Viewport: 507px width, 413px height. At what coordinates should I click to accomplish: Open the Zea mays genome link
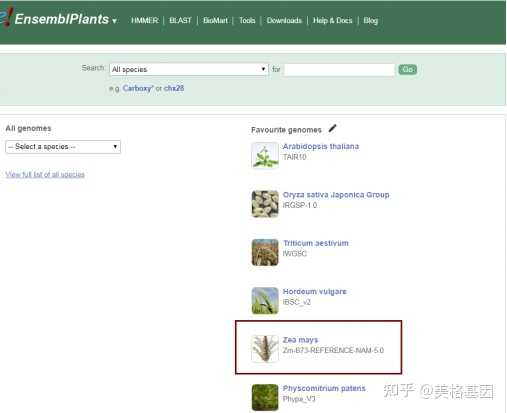[x=300, y=340]
